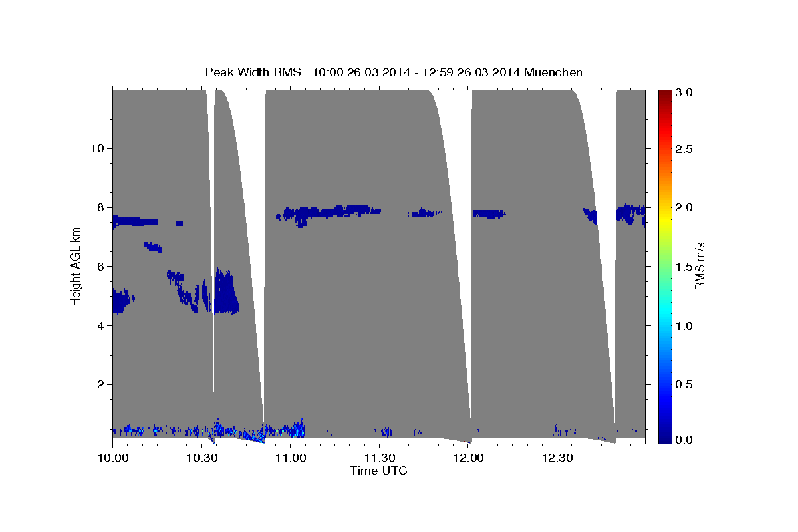Click the plot title "Peak Width RMS"
This screenshot has width=798, height=532.
[x=253, y=72]
